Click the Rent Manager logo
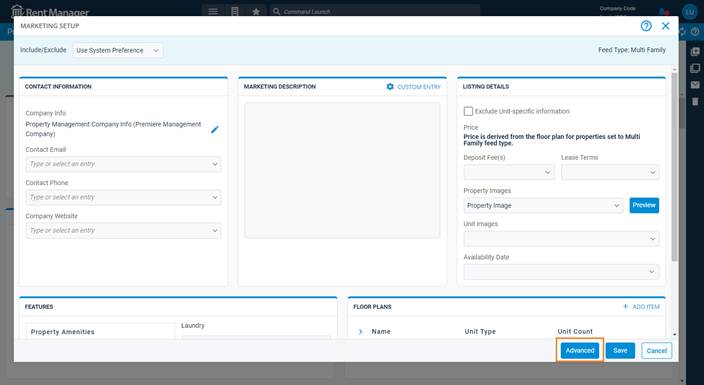704x385 pixels. (x=50, y=12)
